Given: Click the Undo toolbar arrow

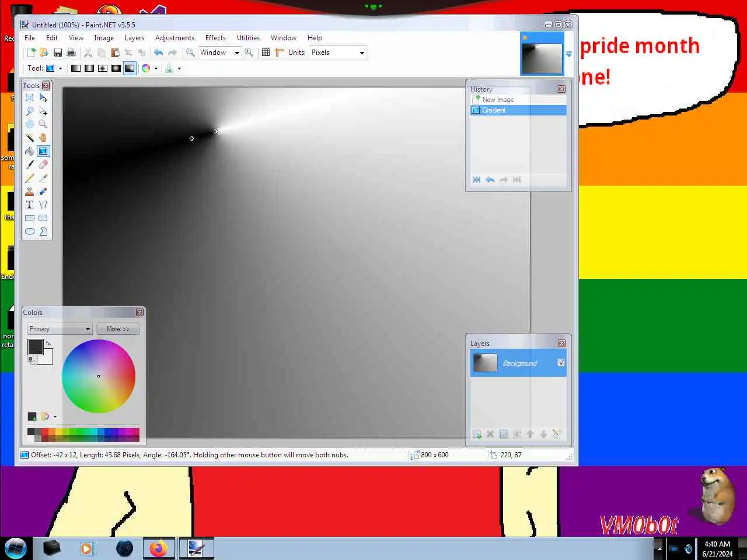Looking at the screenshot, I should click(x=158, y=52).
